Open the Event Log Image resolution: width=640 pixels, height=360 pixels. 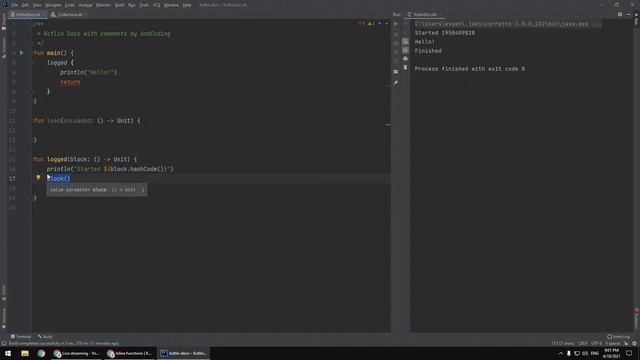619,337
